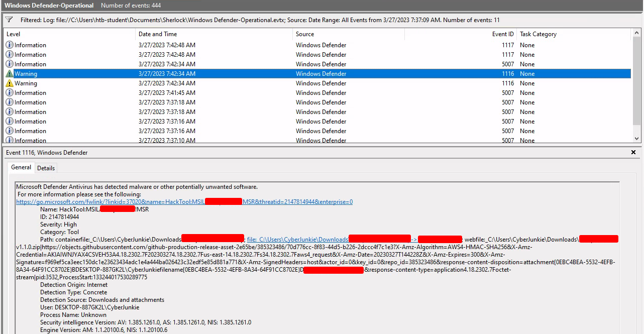Sort by the Date and Time column
This screenshot has height=334, width=644.
click(x=158, y=34)
